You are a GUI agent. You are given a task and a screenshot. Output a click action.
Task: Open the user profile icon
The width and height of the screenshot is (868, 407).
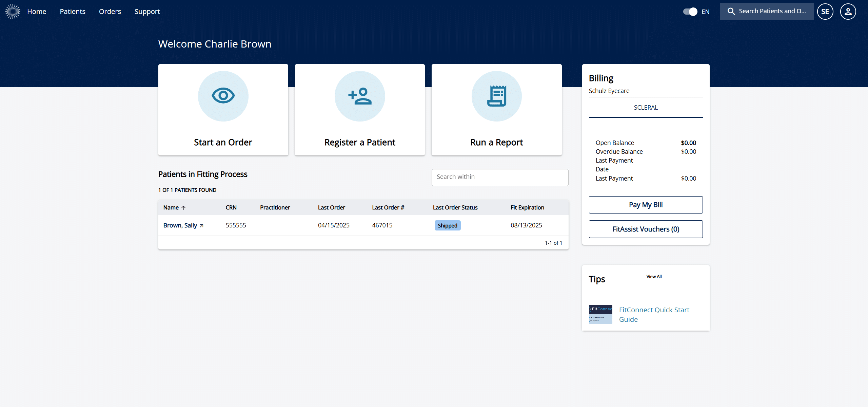coord(848,12)
